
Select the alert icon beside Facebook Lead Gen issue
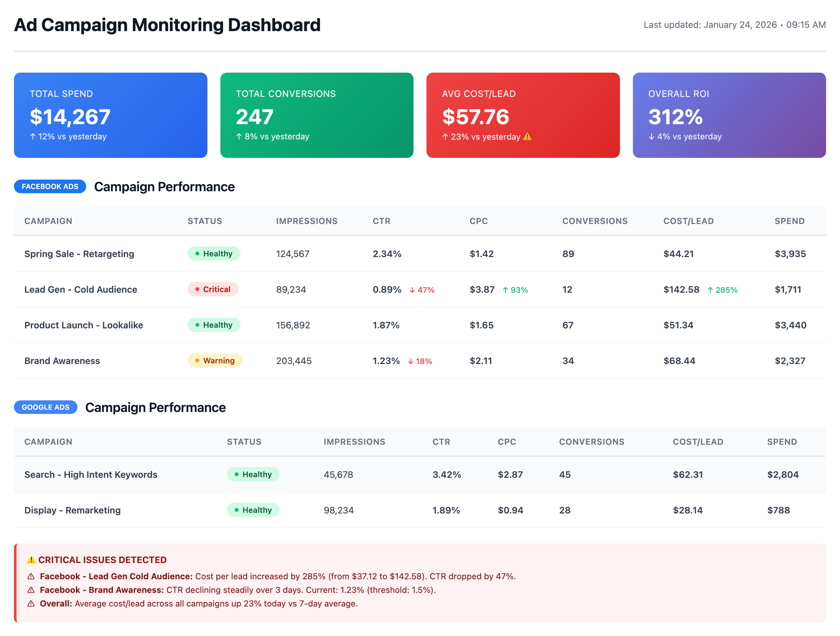(31, 576)
